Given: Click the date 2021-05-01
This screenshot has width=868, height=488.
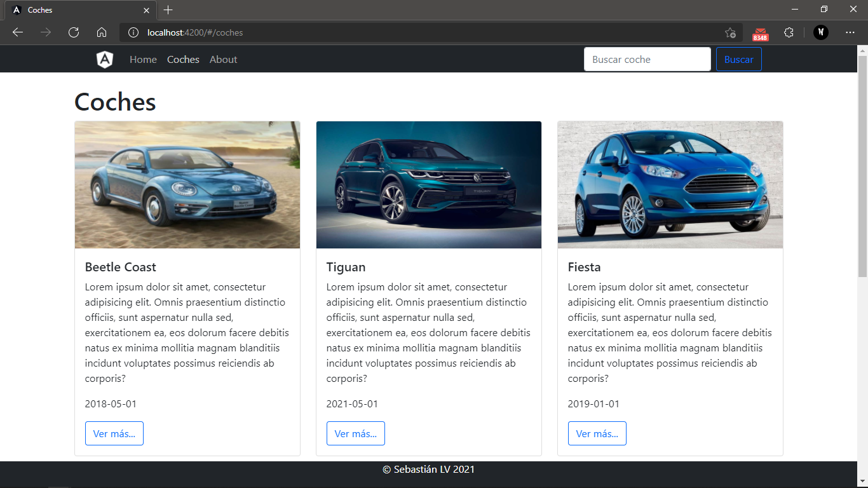Looking at the screenshot, I should pyautogui.click(x=352, y=403).
